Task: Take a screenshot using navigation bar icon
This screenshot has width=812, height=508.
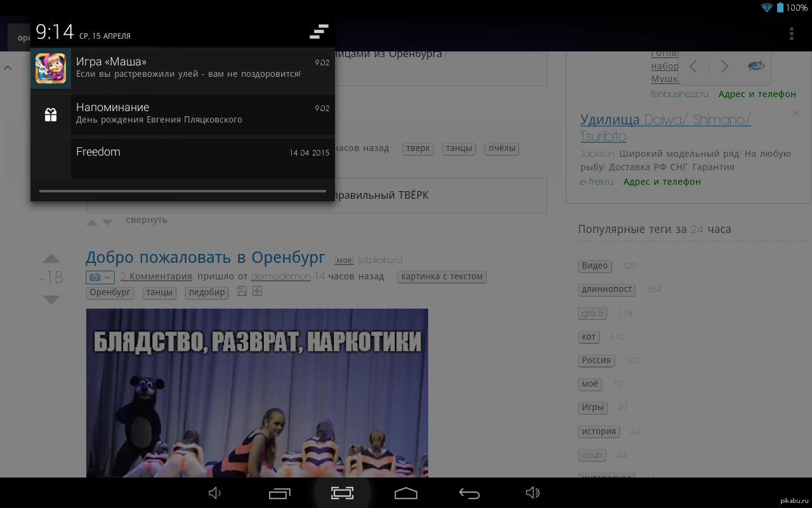Action: point(342,493)
